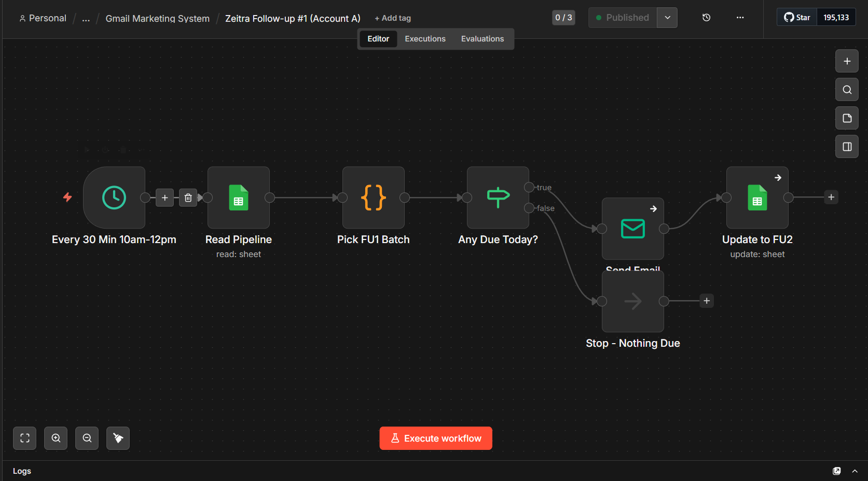This screenshot has height=481, width=868.
Task: Open the Every 30 Min schedule trigger node
Action: [x=114, y=197]
